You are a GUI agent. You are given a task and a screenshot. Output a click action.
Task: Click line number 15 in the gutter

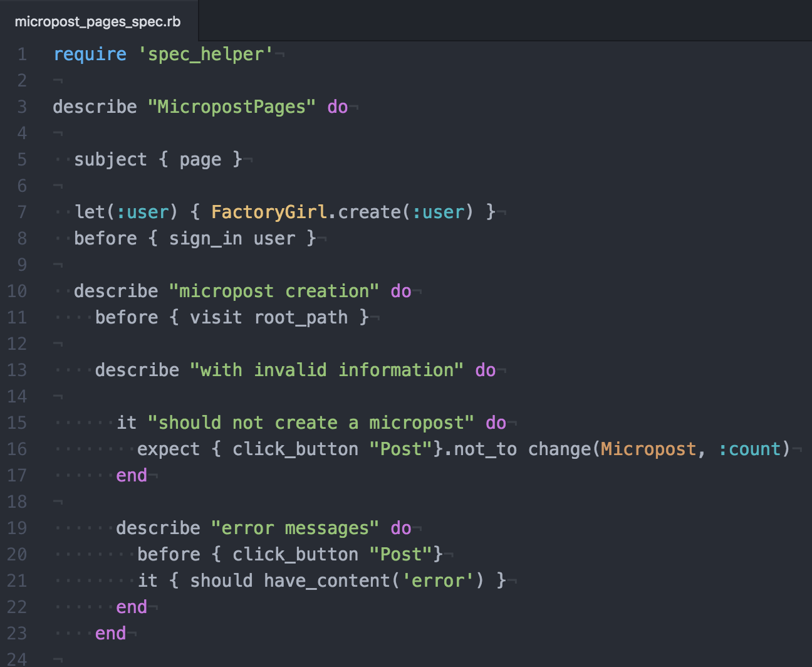17,423
